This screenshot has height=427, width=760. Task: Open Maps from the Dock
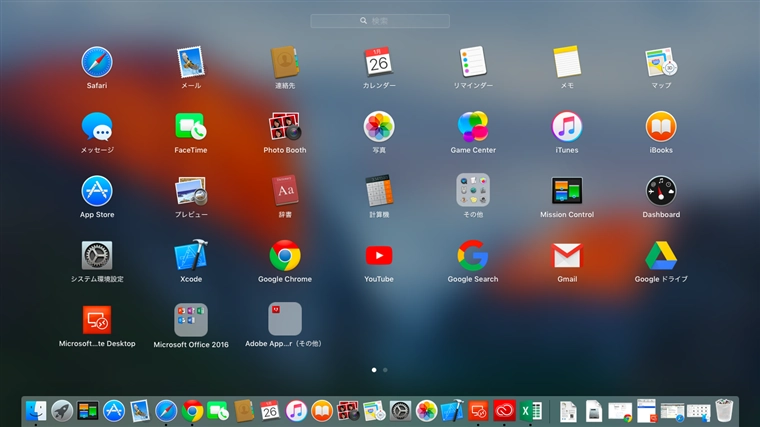click(374, 411)
